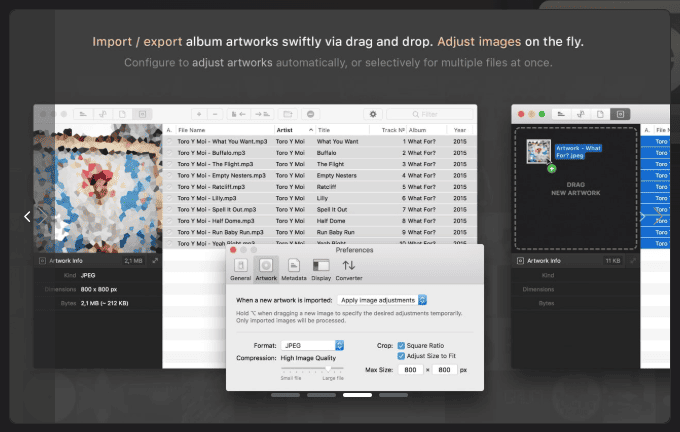Click 'Artwork - What For?.jpeg' label

(578, 151)
